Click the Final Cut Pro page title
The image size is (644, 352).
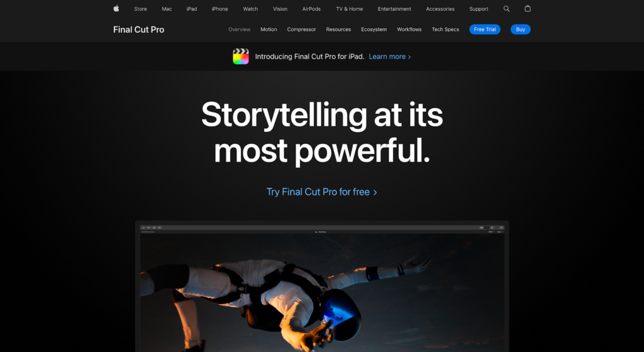(139, 30)
